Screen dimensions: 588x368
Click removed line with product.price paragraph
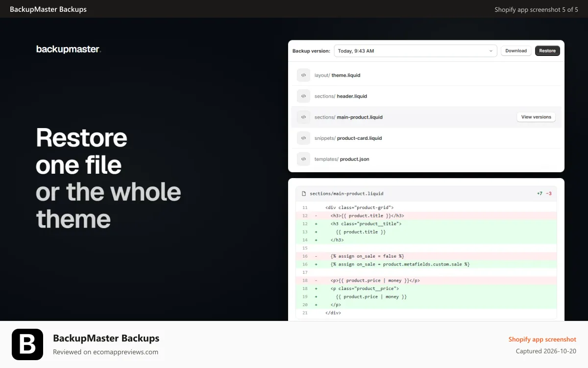426,280
